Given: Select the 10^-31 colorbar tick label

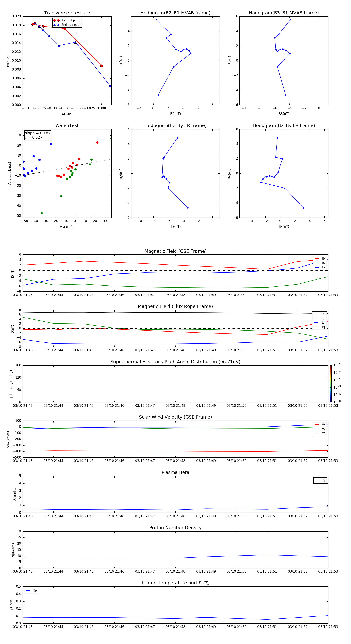Looking at the screenshot, I should tap(337, 402).
